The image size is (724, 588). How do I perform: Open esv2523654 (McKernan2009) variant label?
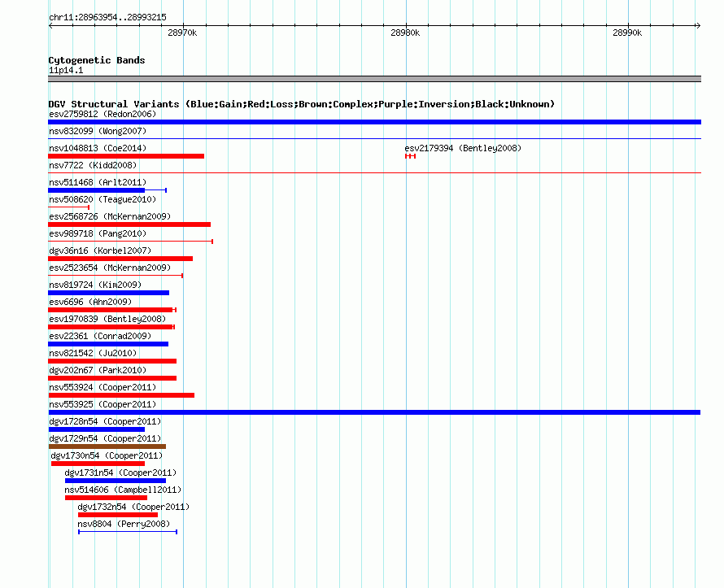[110, 268]
